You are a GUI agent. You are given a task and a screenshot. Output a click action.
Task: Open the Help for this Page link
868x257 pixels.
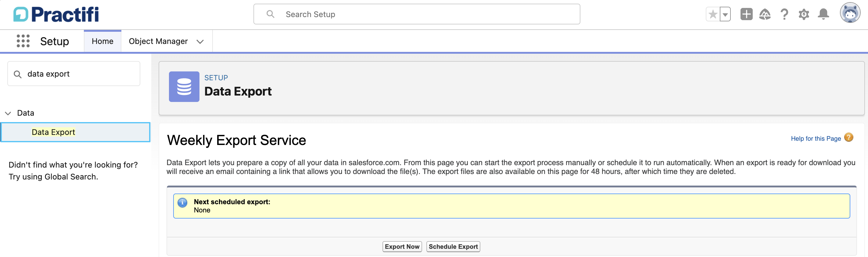[816, 139]
